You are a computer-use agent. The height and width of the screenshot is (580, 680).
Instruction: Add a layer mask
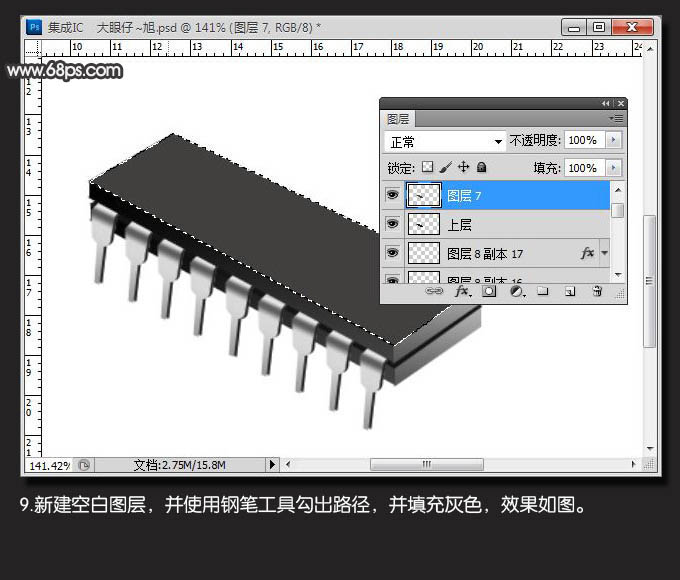tap(489, 292)
